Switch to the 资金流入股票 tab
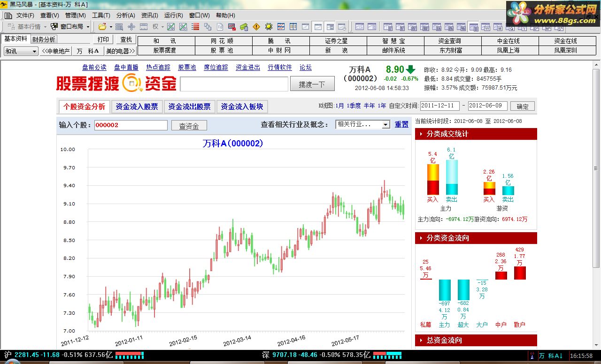This screenshot has width=601, height=364. 137,106
